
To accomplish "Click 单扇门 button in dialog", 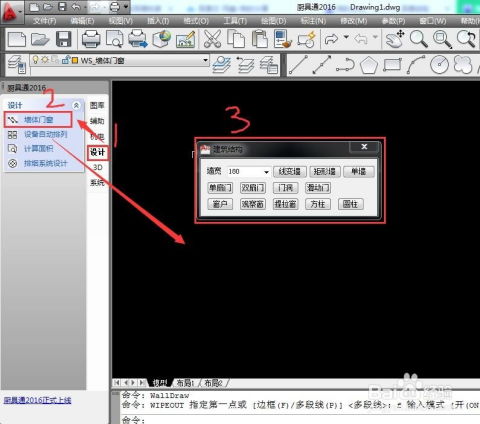I will point(220,188).
